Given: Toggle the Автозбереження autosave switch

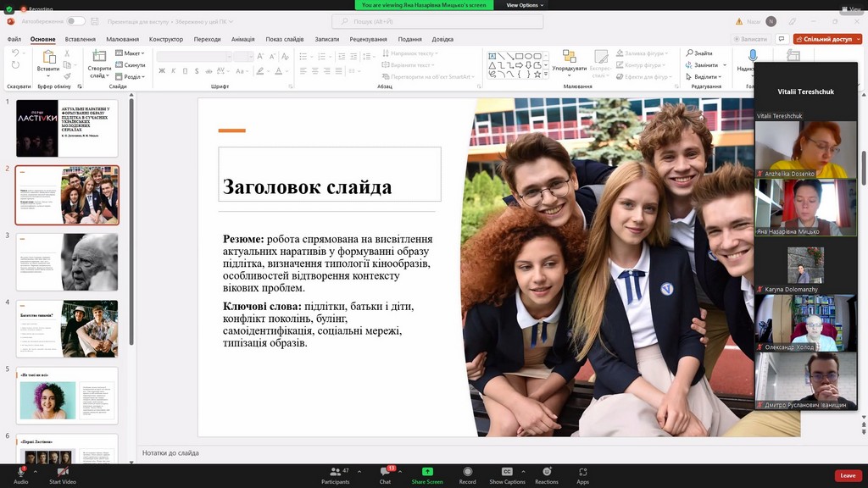Looking at the screenshot, I should (75, 21).
